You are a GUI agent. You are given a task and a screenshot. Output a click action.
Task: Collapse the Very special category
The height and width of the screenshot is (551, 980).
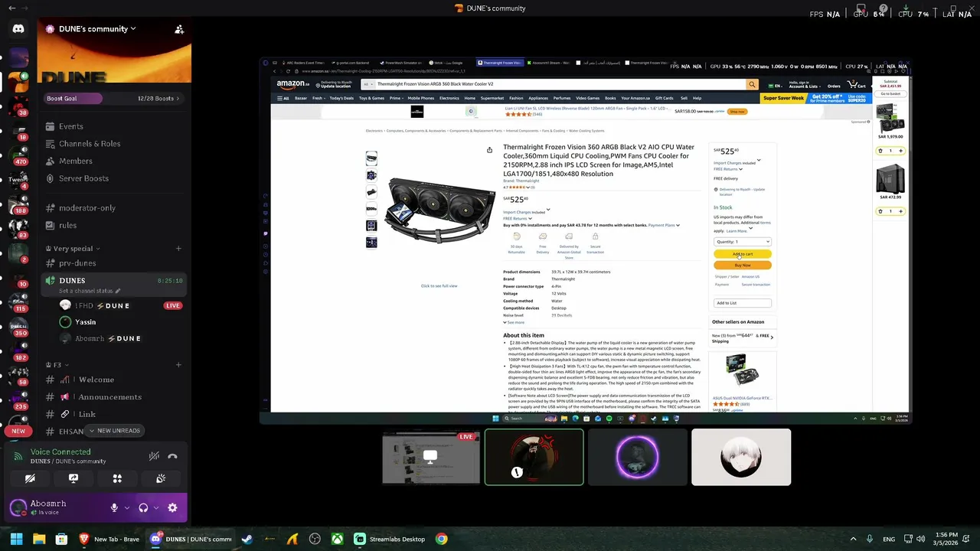point(73,249)
